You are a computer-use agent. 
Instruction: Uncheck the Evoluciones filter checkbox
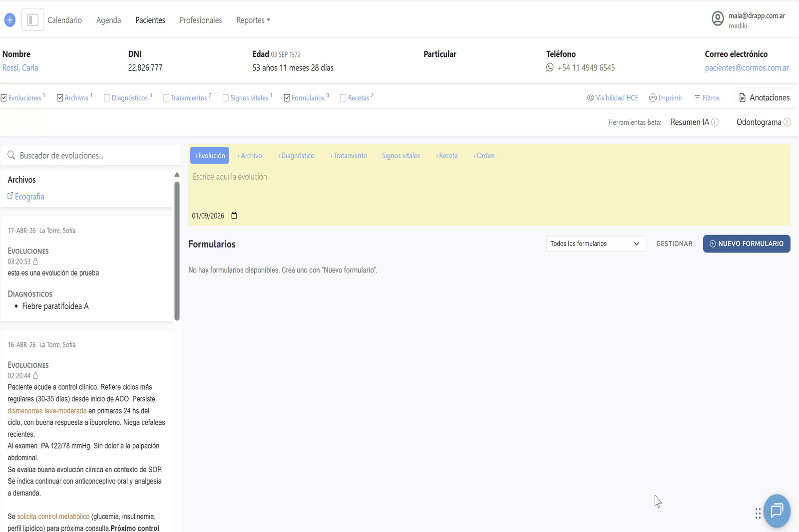(x=4, y=98)
